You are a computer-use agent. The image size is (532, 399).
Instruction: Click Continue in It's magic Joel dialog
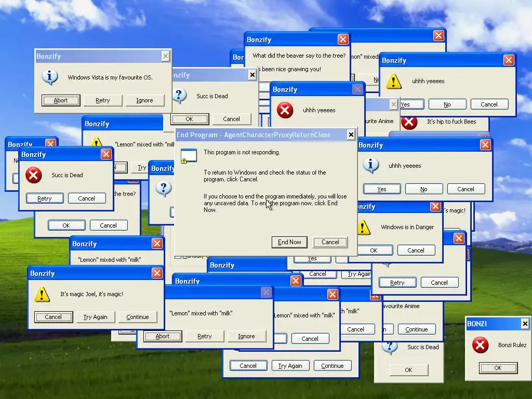pyautogui.click(x=138, y=317)
